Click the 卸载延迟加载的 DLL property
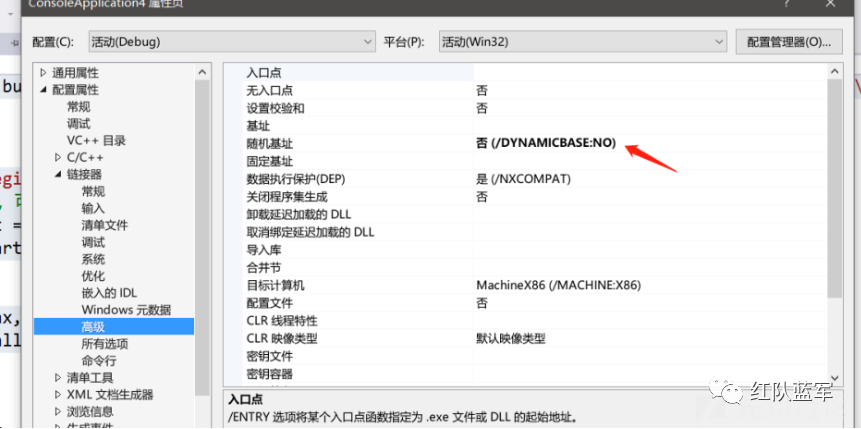This screenshot has height=429, width=861. point(299,214)
